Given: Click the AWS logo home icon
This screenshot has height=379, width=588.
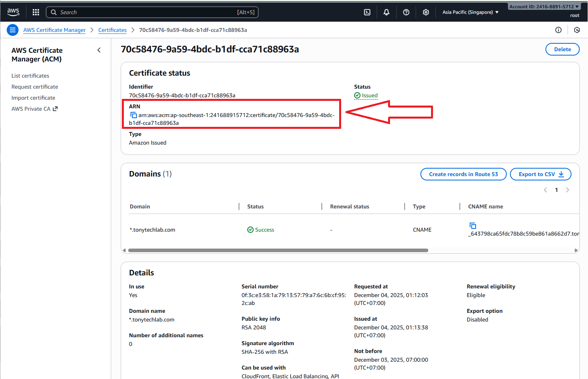Looking at the screenshot, I should coord(13,12).
